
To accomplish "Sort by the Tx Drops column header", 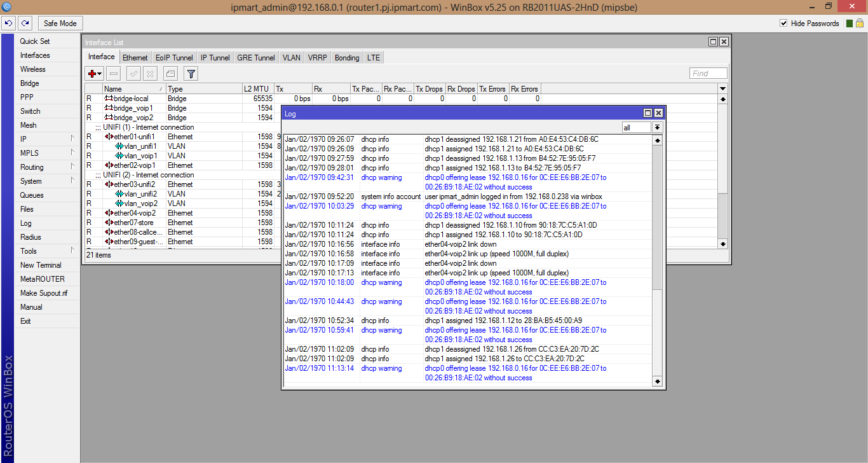I will tap(430, 89).
